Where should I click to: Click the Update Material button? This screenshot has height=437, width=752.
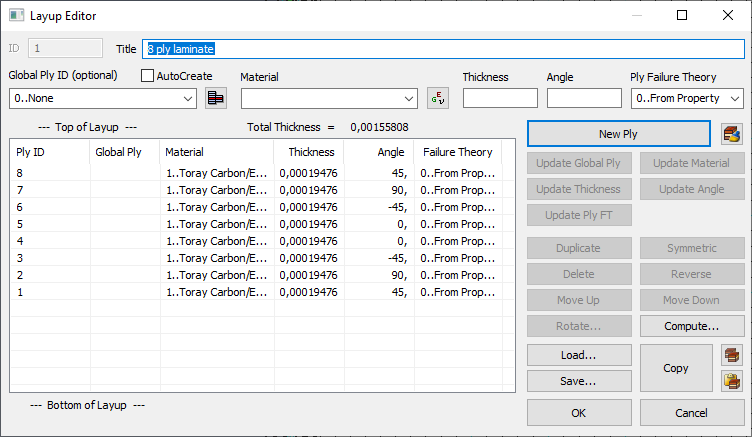pos(692,163)
